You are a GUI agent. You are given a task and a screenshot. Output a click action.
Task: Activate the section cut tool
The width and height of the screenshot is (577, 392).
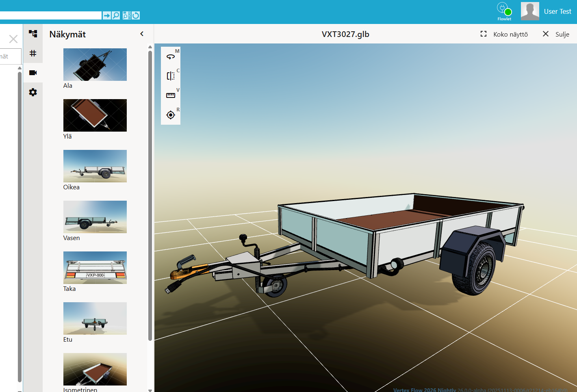click(x=171, y=76)
